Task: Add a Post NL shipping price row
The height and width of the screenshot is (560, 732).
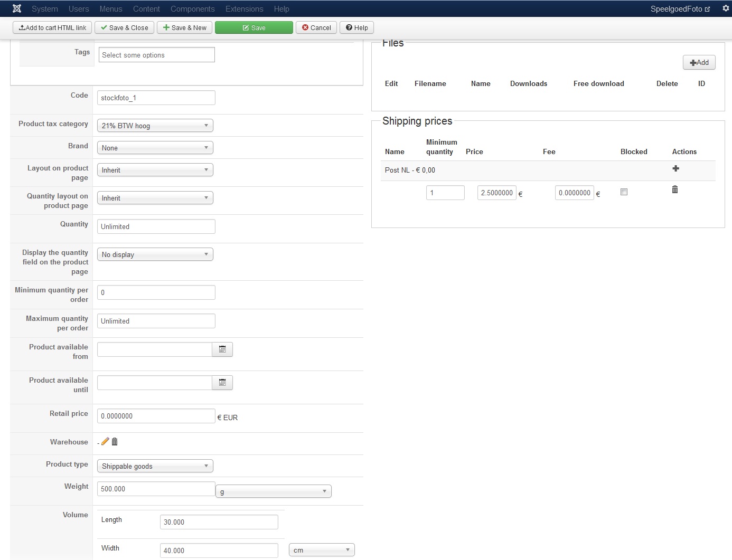Action: tap(675, 169)
